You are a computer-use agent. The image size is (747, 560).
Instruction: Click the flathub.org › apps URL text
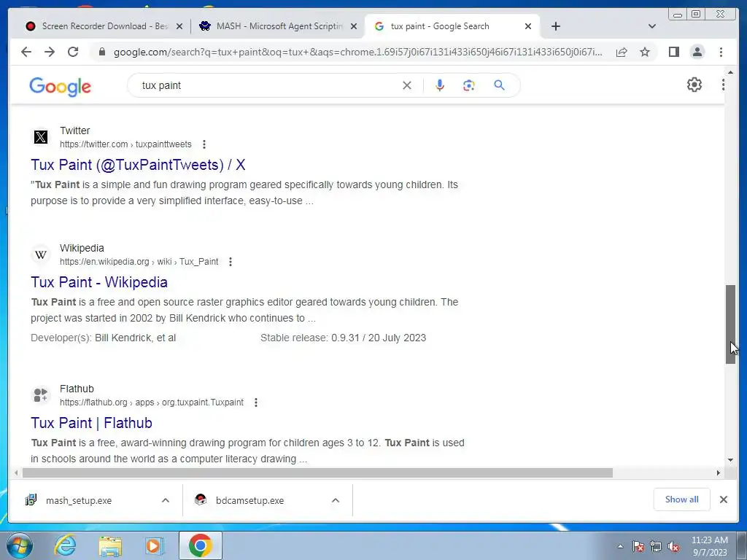point(152,402)
